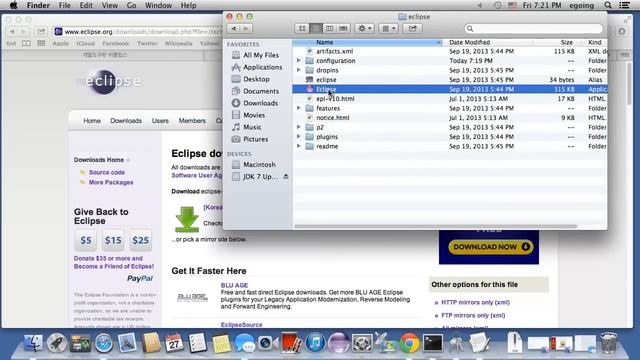This screenshot has width=640, height=360.
Task: Expand the readme folder
Action: click(299, 146)
